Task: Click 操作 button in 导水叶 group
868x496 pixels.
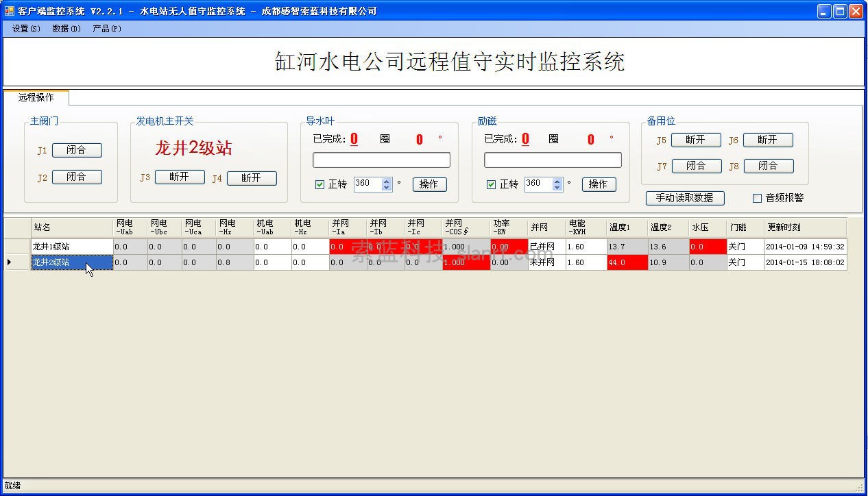Action: [429, 184]
